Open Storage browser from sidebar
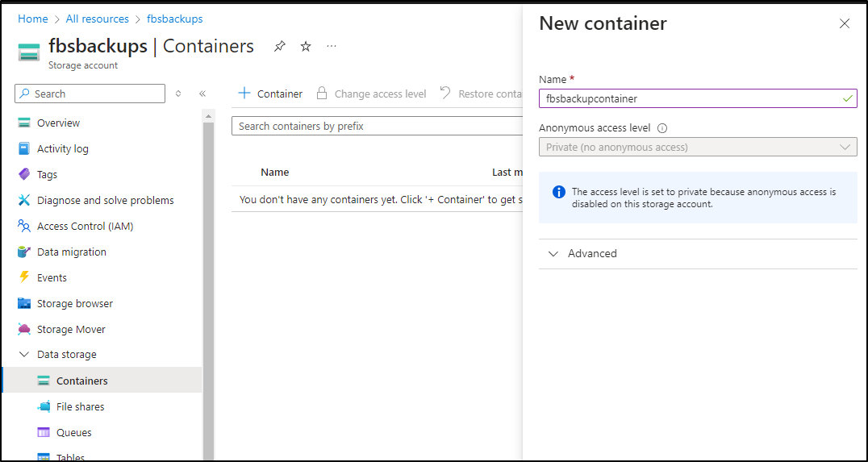The image size is (868, 462). click(x=75, y=303)
